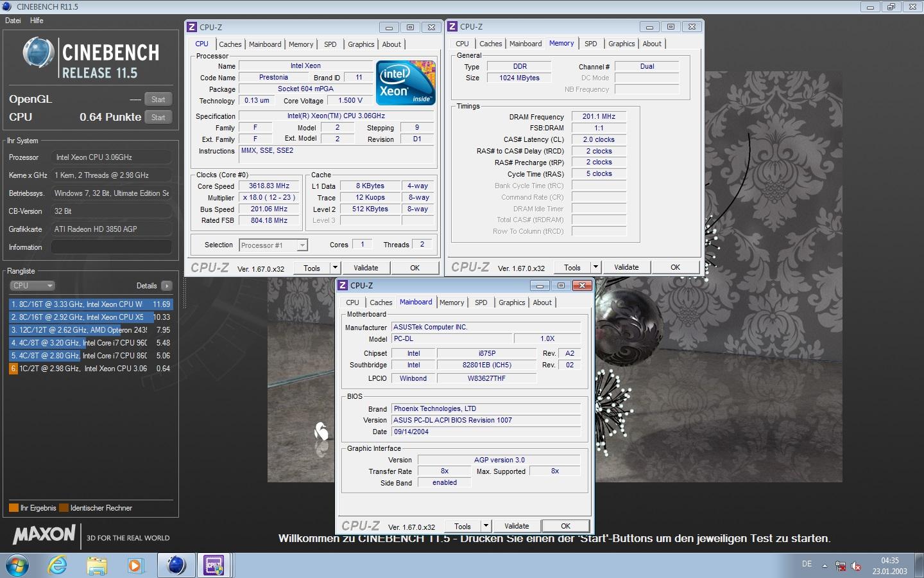Click the DE language indicator
924x578 pixels.
(x=807, y=564)
